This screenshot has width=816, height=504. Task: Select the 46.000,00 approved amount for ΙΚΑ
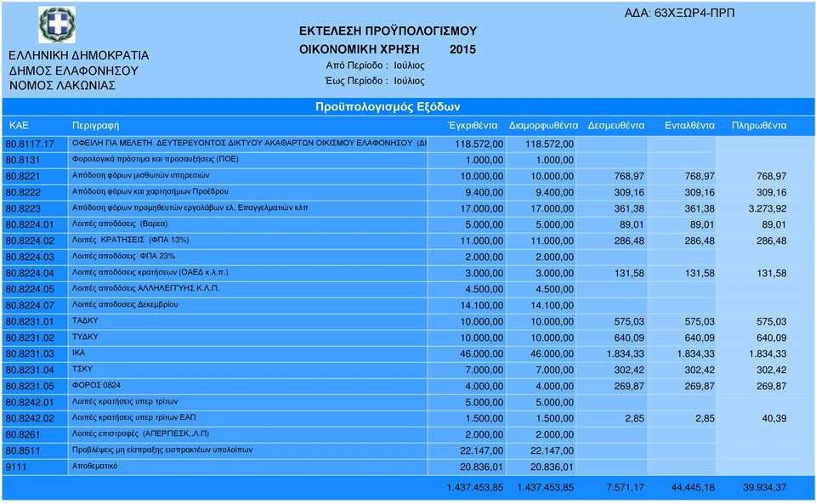pos(481,354)
